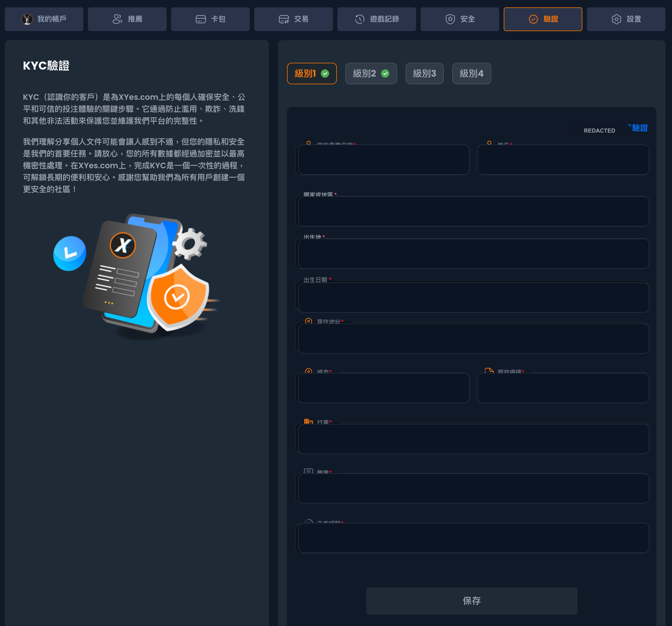Open the 安全 security tab

(x=460, y=19)
